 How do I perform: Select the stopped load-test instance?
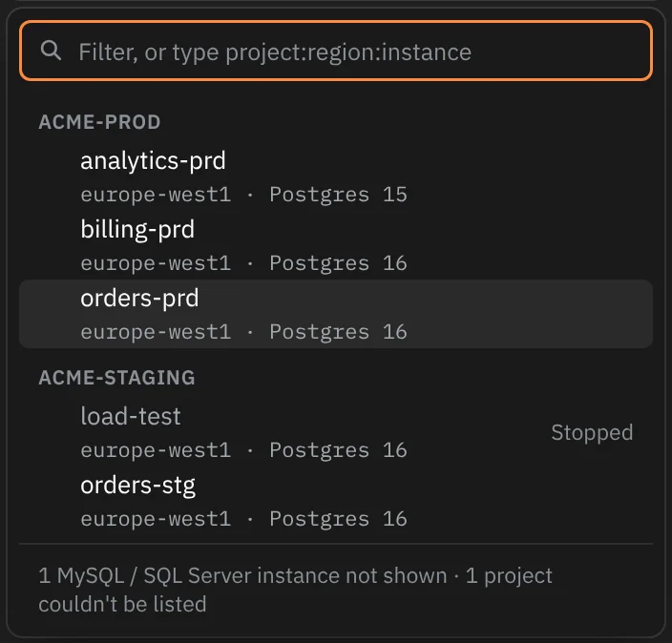pyautogui.click(x=336, y=432)
